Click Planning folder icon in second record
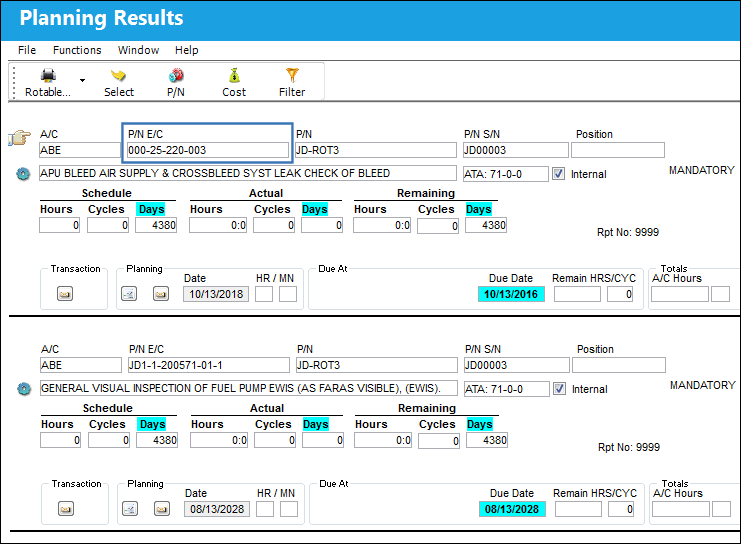Screen dimensions: 741x544 [x=162, y=509]
